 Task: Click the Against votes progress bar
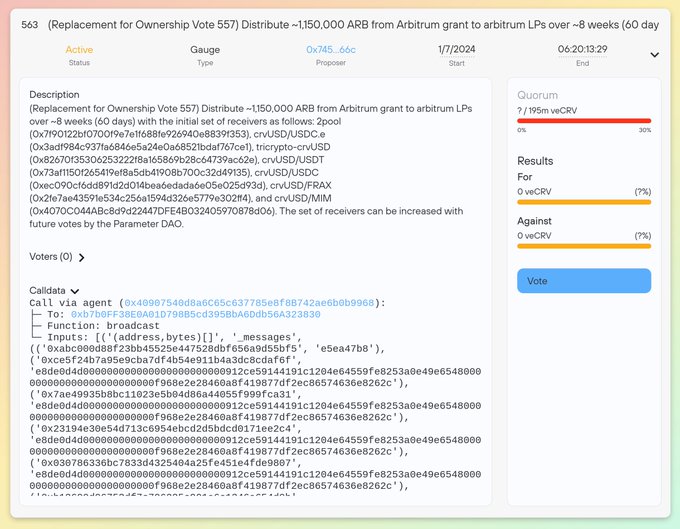pyautogui.click(x=584, y=246)
